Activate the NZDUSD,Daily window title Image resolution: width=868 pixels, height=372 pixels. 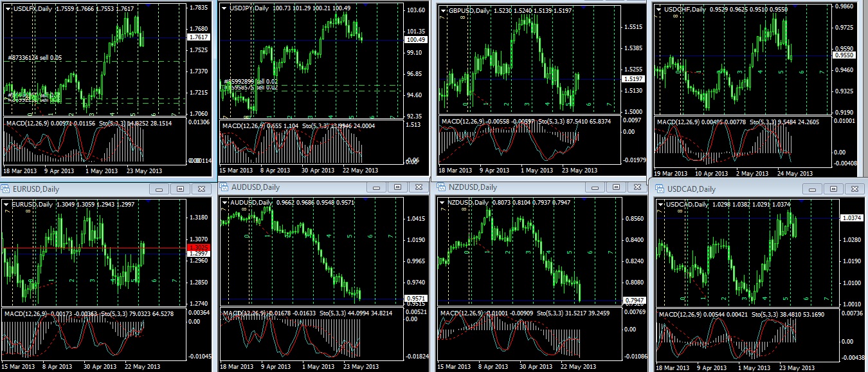[473, 187]
